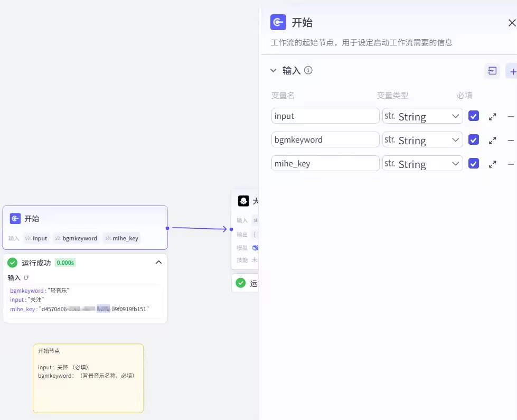Close the 开始 node settings panel
517x420 pixels.
click(511, 23)
